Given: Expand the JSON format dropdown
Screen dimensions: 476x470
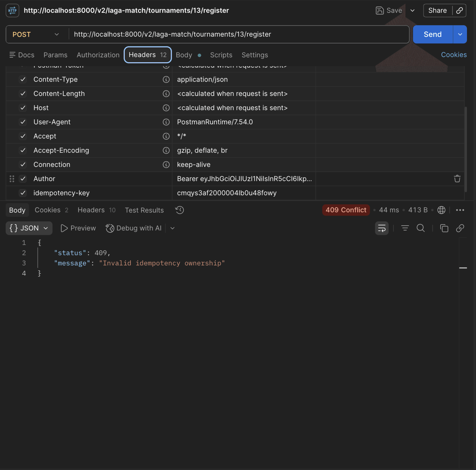Looking at the screenshot, I should point(29,228).
